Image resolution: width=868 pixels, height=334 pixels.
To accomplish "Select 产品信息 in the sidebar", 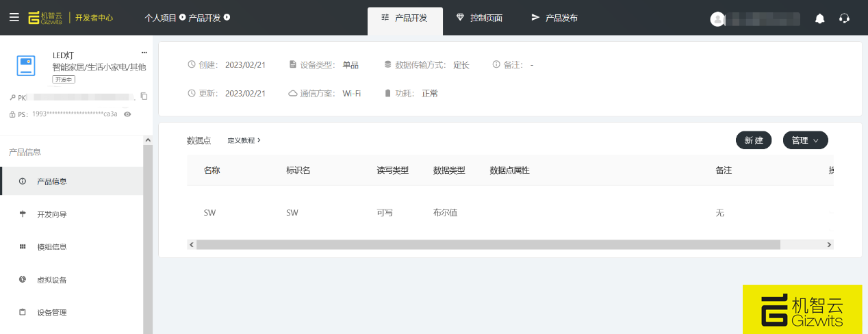I will pyautogui.click(x=71, y=181).
